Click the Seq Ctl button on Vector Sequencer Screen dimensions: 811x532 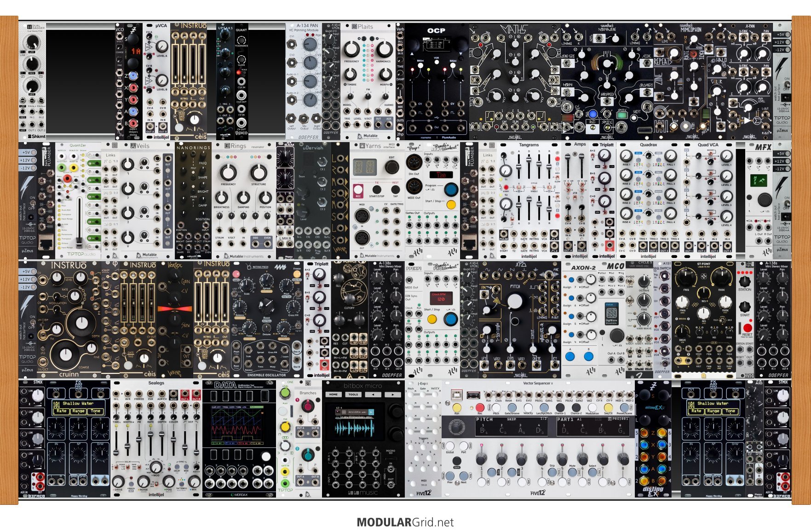[608, 407]
